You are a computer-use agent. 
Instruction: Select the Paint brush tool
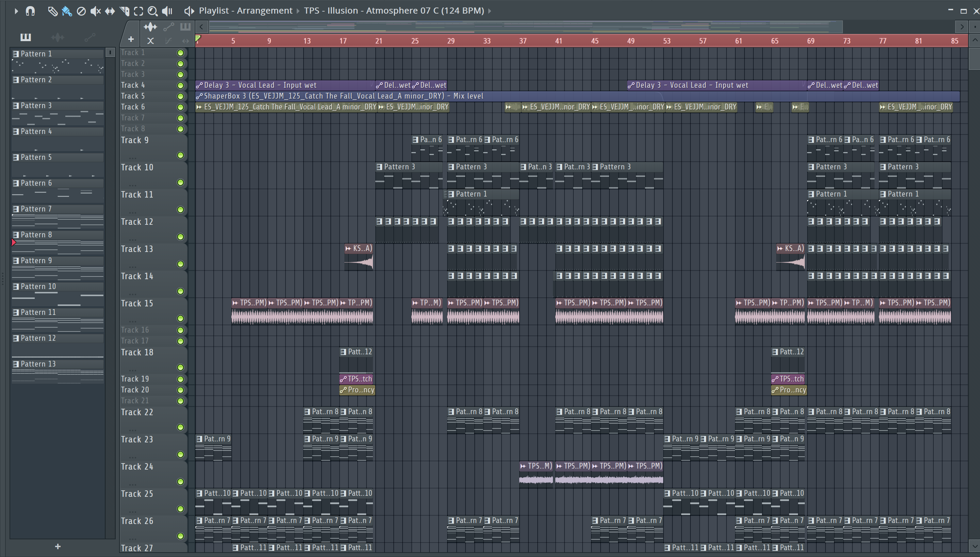(67, 11)
